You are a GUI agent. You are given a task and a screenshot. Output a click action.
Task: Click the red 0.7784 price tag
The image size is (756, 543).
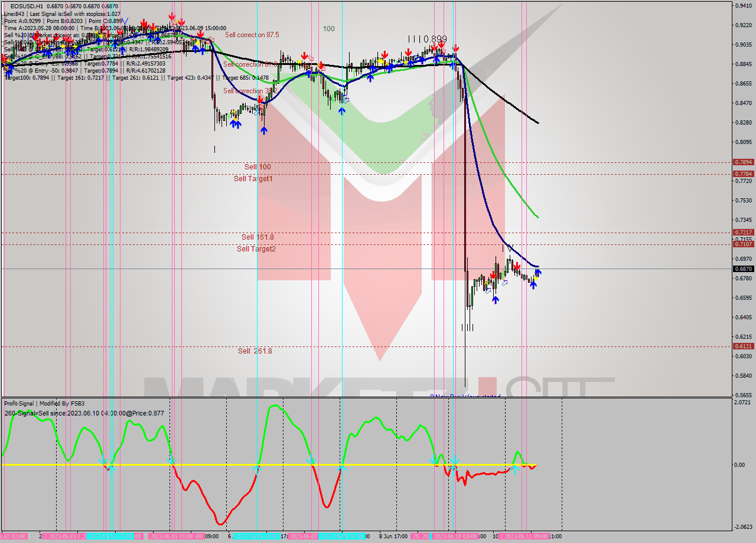[743, 174]
